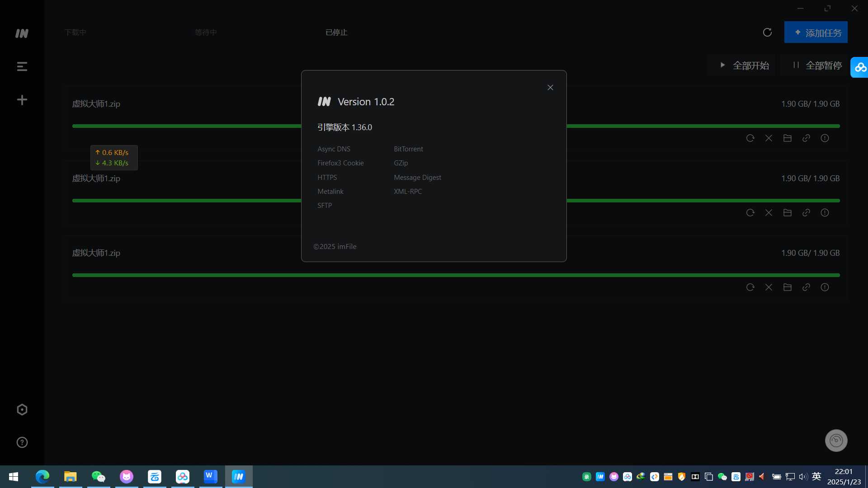
Task: Click the refresh task list icon
Action: click(x=767, y=33)
